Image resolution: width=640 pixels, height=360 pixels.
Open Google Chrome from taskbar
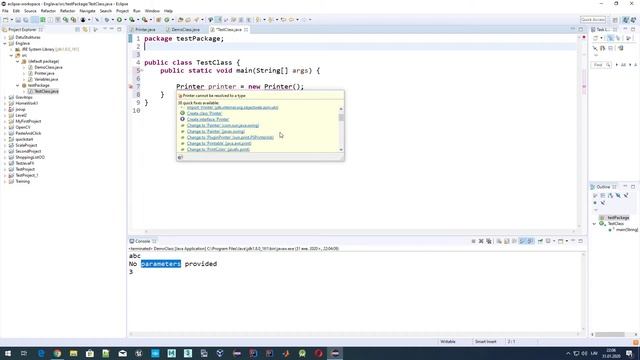[x=57, y=353]
